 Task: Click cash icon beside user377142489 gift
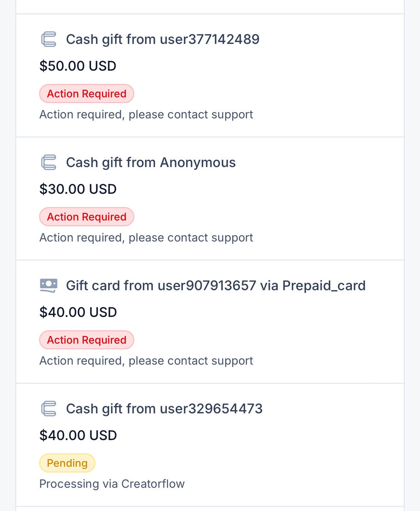tap(49, 39)
